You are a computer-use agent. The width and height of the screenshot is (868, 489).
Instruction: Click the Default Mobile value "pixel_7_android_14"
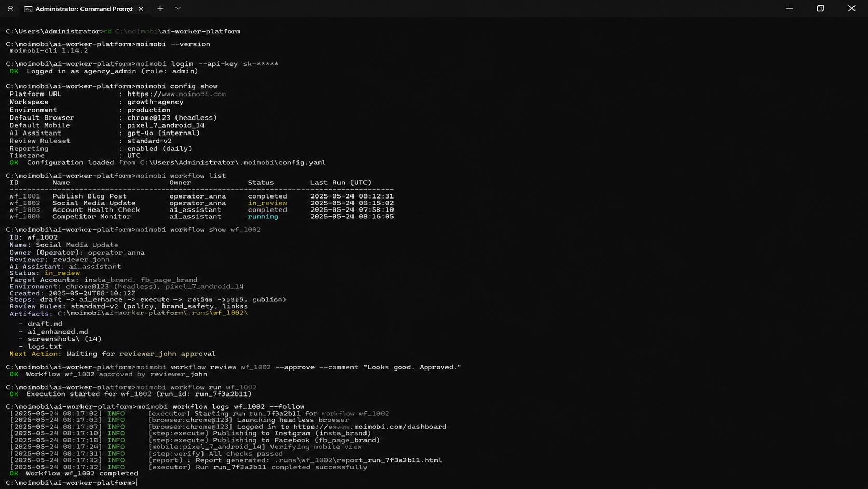(166, 125)
